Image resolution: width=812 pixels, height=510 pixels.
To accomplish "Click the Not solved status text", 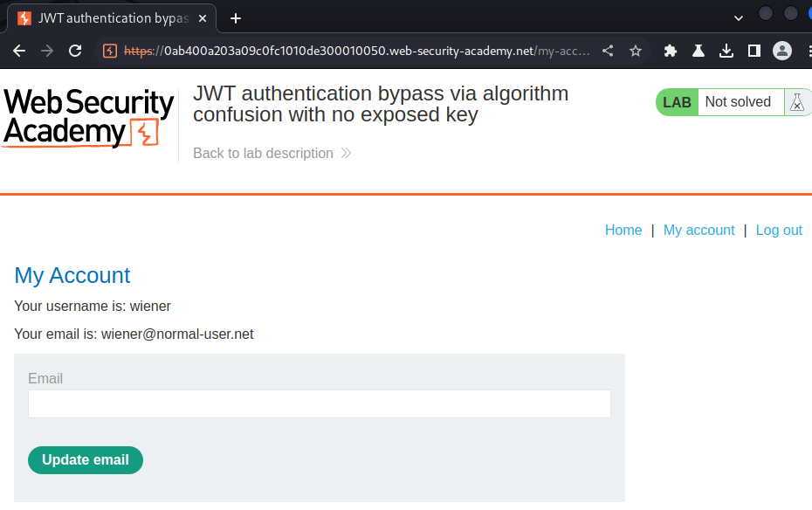I will click(738, 102).
